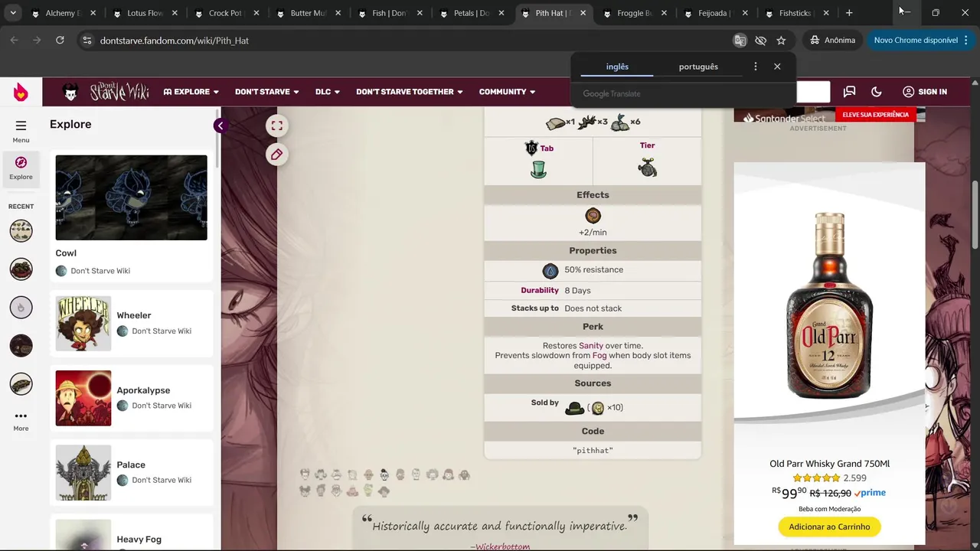Click the Old Parr whisky ad image
Screen dimensions: 980x551
829,305
